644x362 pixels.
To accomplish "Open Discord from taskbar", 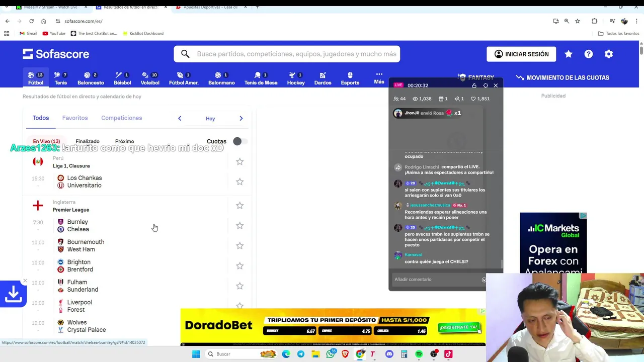I will [389, 354].
